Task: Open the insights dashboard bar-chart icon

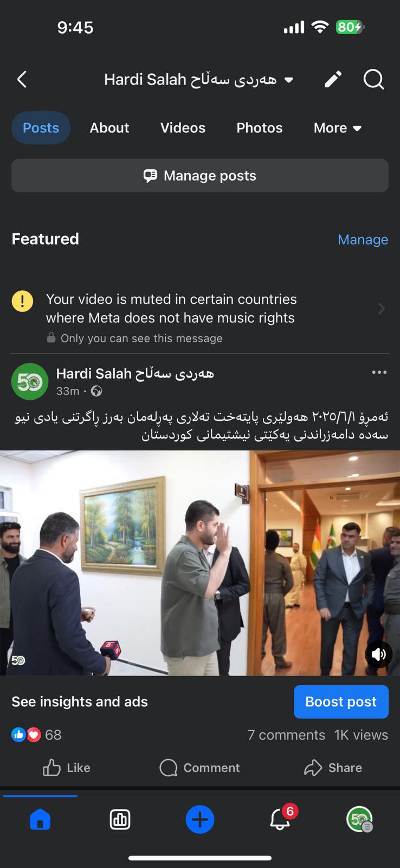Action: [120, 819]
